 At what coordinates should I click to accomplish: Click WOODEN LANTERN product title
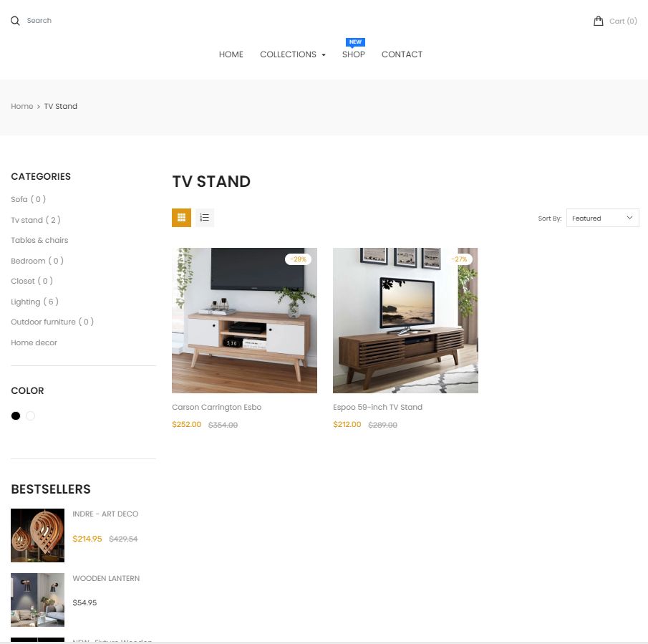[106, 578]
